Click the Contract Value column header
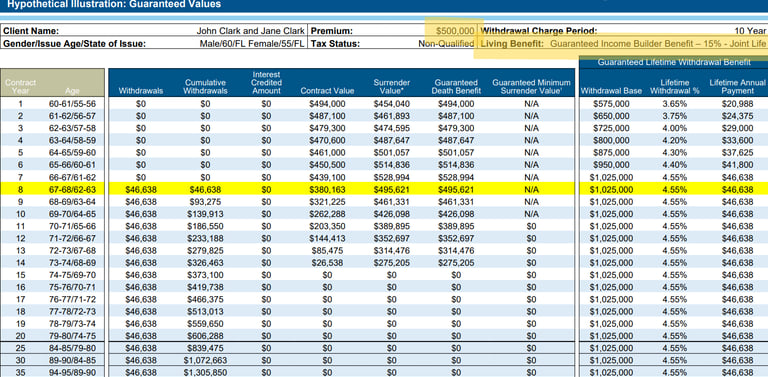Image resolution: width=768 pixels, height=377 pixels. 327,91
